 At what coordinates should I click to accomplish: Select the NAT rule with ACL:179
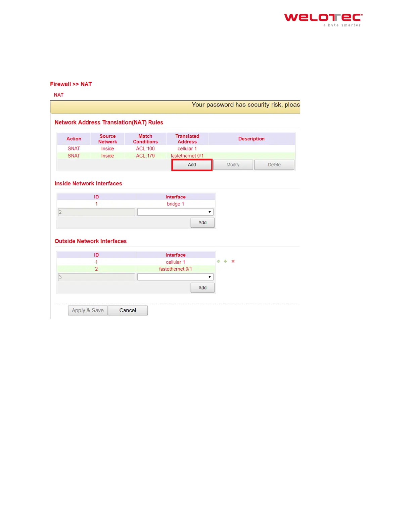click(x=176, y=156)
